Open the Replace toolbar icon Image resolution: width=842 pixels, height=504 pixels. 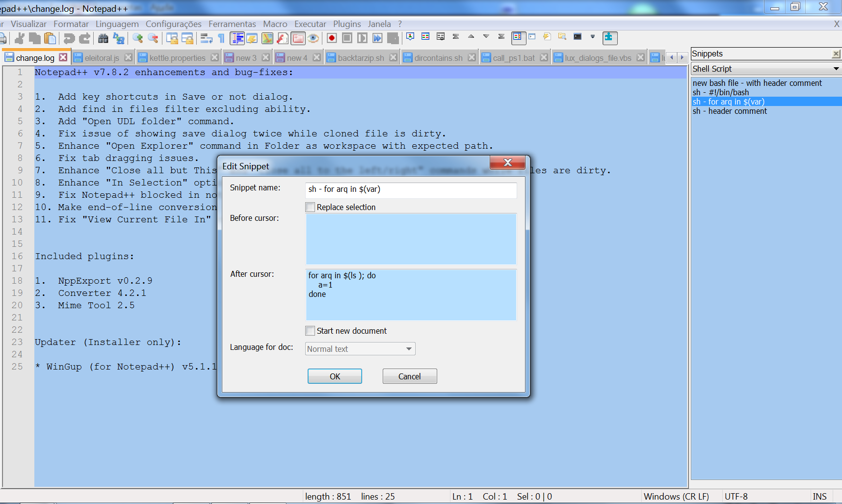[119, 38]
